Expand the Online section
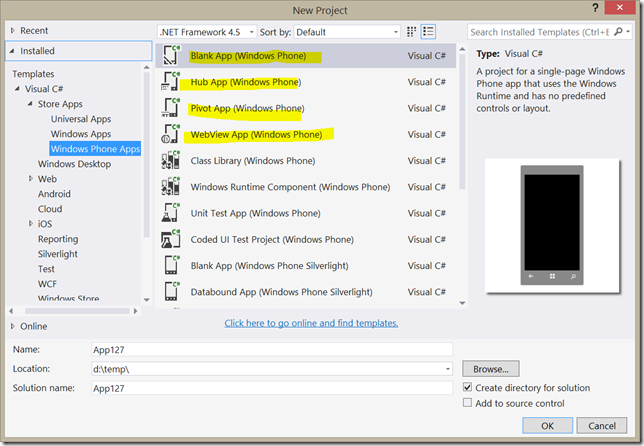The width and height of the screenshot is (644, 446). point(13,326)
